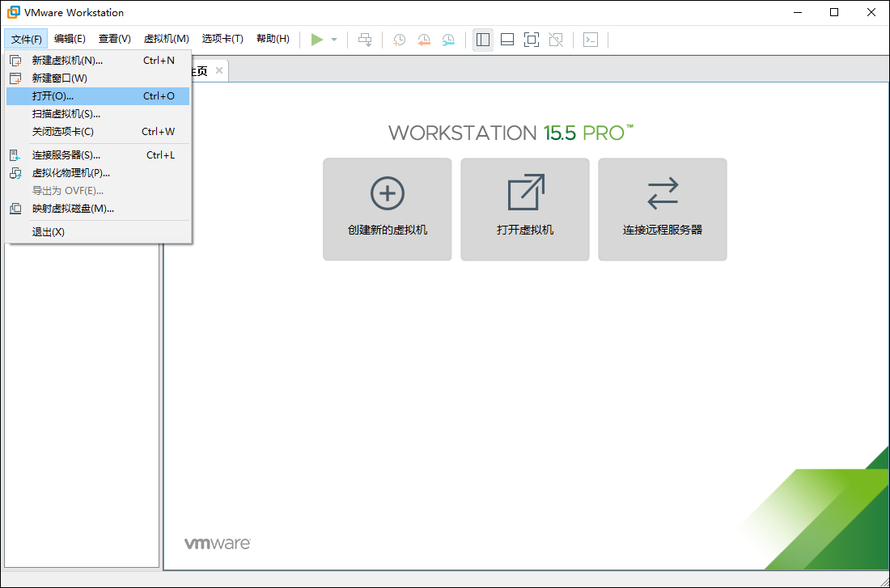Screen dimensions: 890x588
Task: Choose 扫描虚拟机(S)... menu entry
Action: pyautogui.click(x=98, y=114)
